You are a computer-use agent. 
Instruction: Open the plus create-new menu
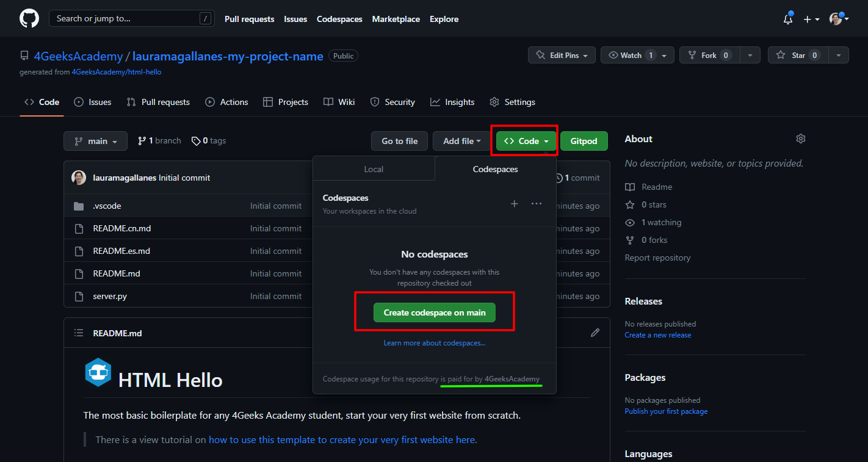[811, 19]
